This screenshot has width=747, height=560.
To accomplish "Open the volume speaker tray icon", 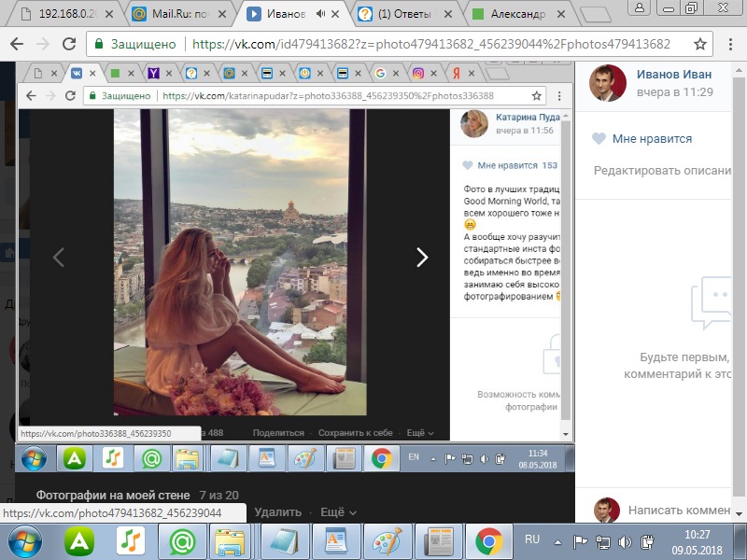I will pyautogui.click(x=625, y=542).
